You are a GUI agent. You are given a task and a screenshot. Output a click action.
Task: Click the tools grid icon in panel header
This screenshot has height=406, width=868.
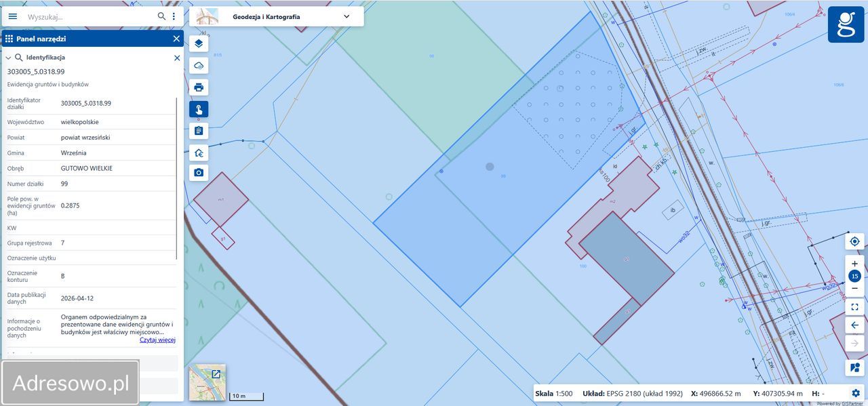point(9,39)
